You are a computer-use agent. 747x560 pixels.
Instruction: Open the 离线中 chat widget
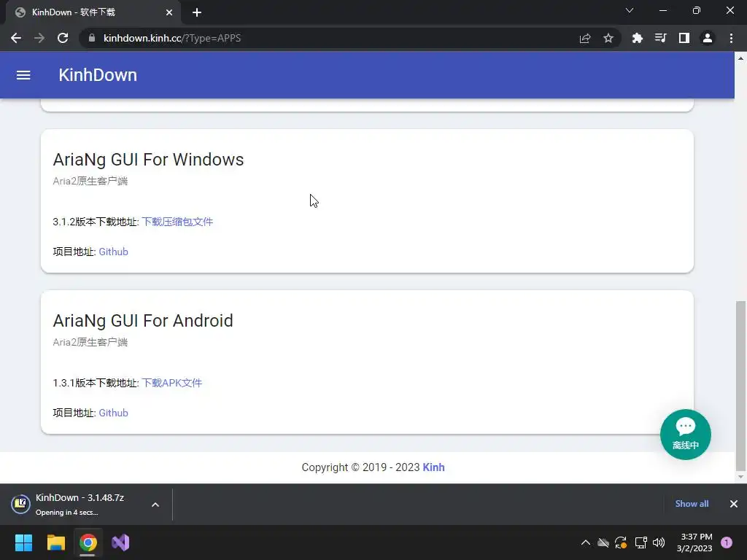click(686, 435)
